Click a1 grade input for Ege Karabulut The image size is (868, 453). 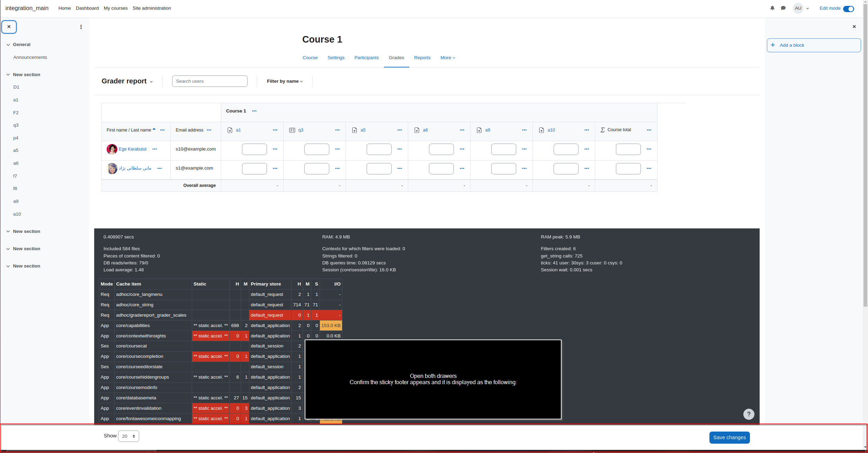click(254, 149)
